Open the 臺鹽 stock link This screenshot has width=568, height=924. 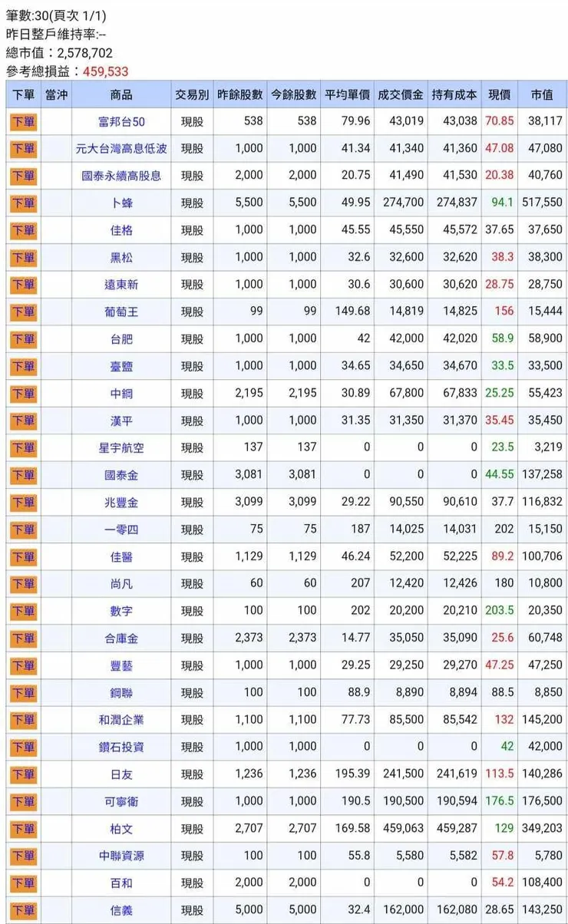[121, 366]
